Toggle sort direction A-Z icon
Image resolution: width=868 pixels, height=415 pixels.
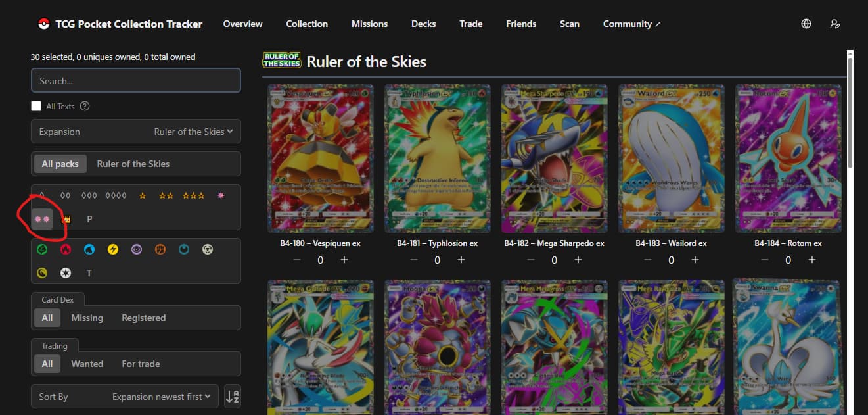[x=232, y=397]
